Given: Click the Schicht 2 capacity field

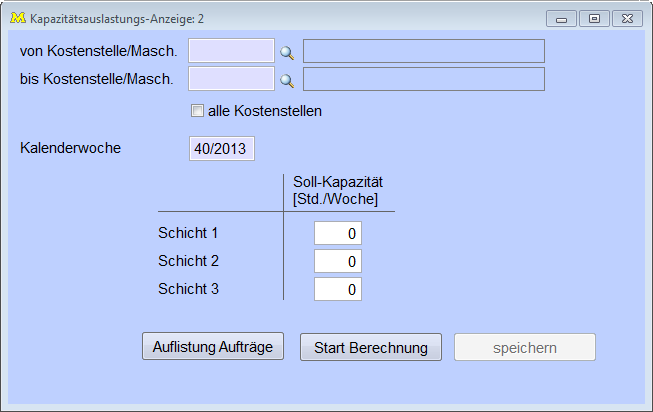Looking at the screenshot, I should point(338,261).
